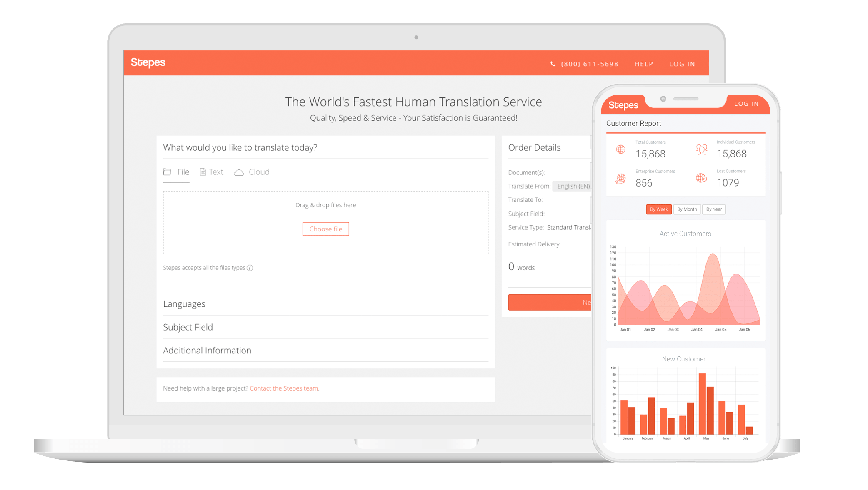Select the By Year toggle

pos(714,209)
